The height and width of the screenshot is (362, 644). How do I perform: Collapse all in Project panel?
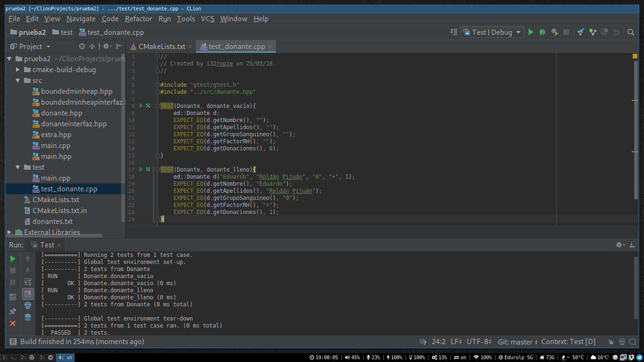(92, 46)
